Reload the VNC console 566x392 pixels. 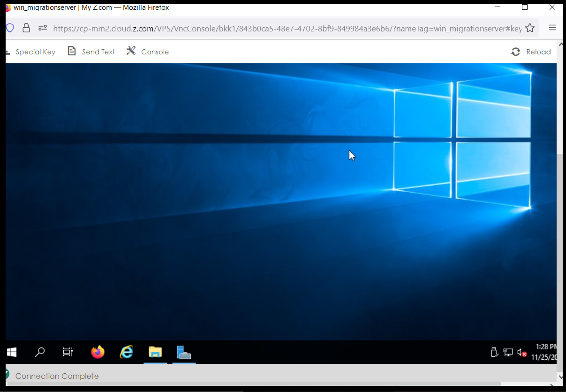[x=531, y=52]
